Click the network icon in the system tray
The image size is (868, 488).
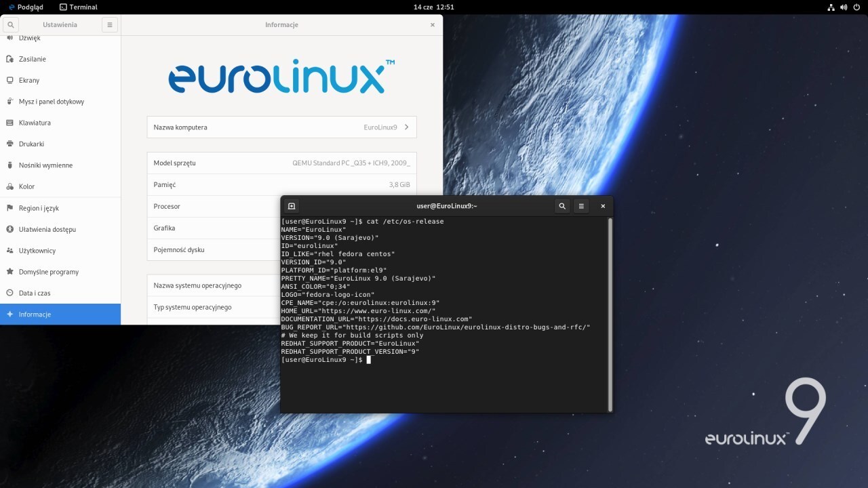[831, 7]
